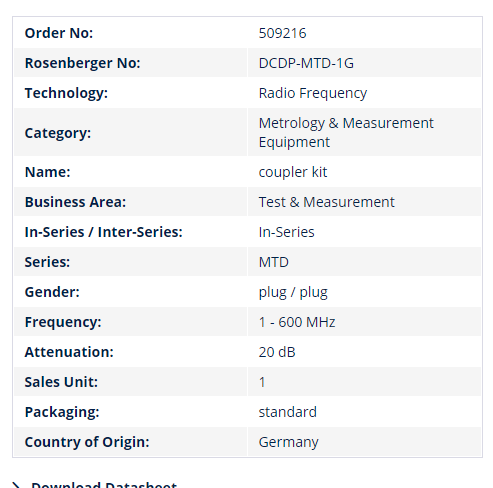Click the Frequency: row label
493x488 pixels.
pos(63,322)
